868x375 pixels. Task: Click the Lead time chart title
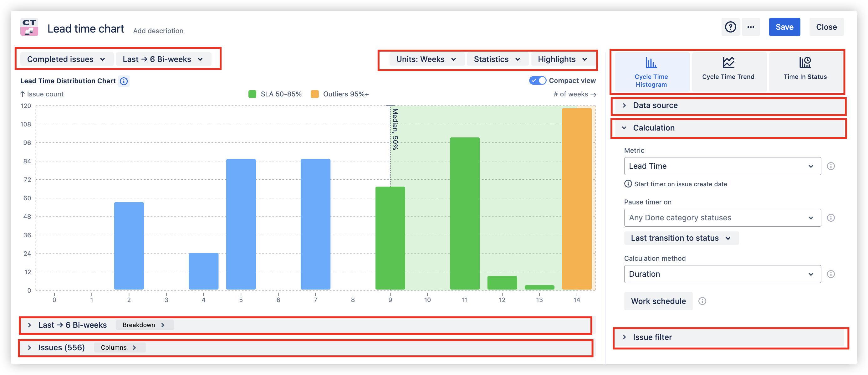point(86,29)
